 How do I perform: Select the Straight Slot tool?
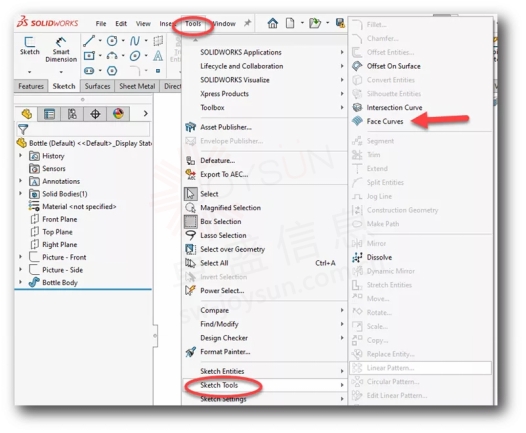click(89, 71)
